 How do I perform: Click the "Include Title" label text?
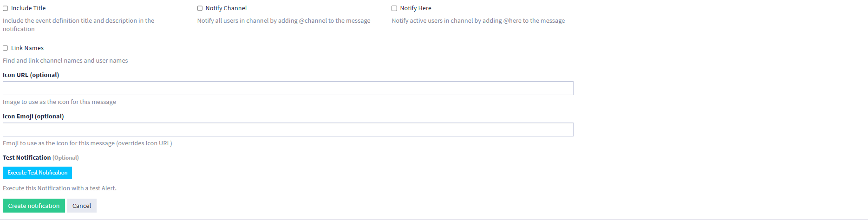pyautogui.click(x=28, y=8)
